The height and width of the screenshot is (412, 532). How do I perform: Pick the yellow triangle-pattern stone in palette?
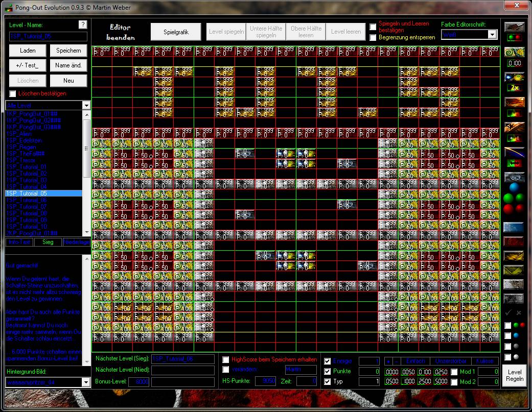click(x=514, y=270)
